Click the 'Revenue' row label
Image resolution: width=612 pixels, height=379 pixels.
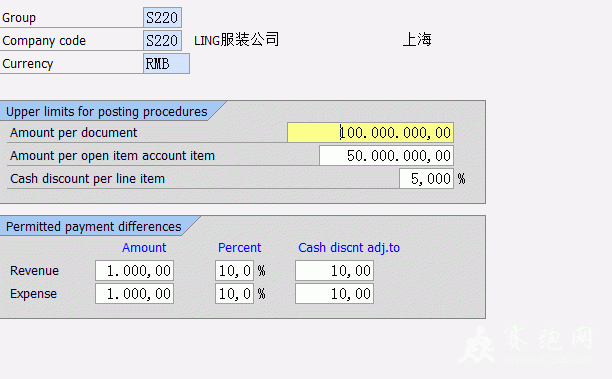pos(34,270)
